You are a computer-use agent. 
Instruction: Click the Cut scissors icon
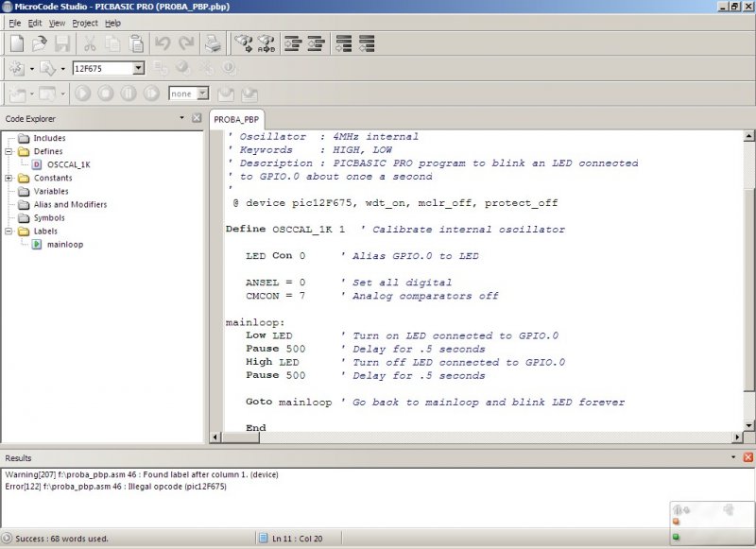pyautogui.click(x=89, y=43)
